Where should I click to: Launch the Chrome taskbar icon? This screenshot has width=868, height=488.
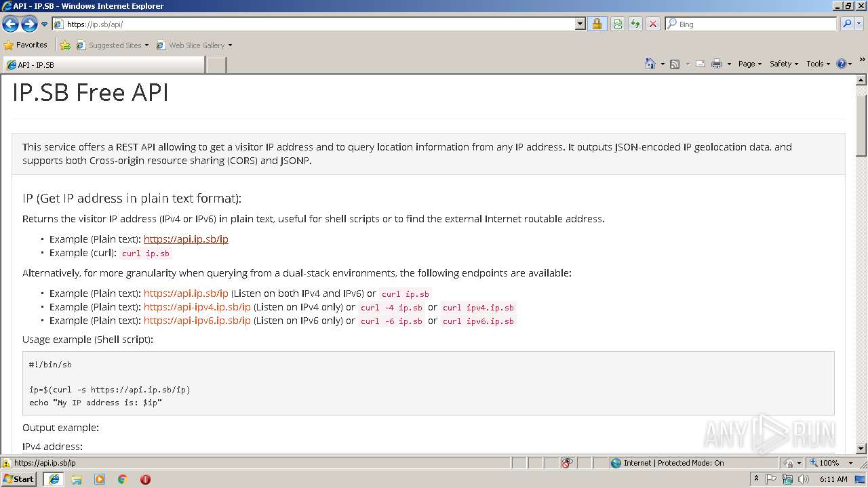123,479
